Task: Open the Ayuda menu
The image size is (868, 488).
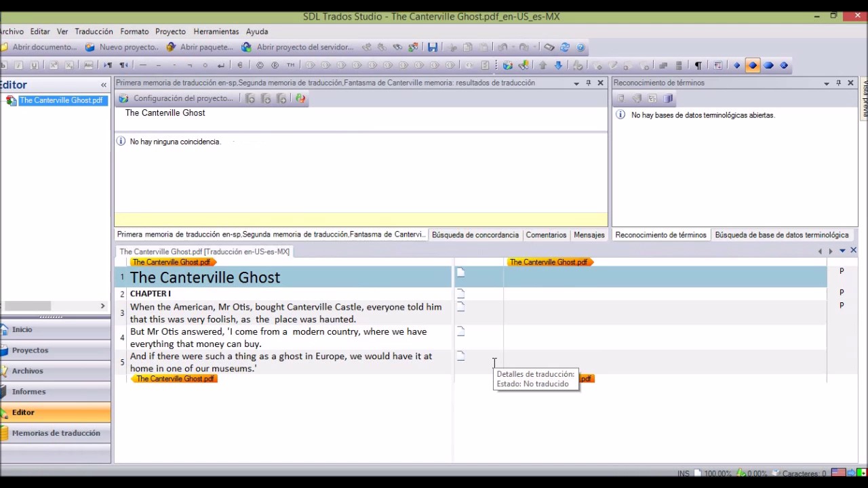Action: click(257, 32)
